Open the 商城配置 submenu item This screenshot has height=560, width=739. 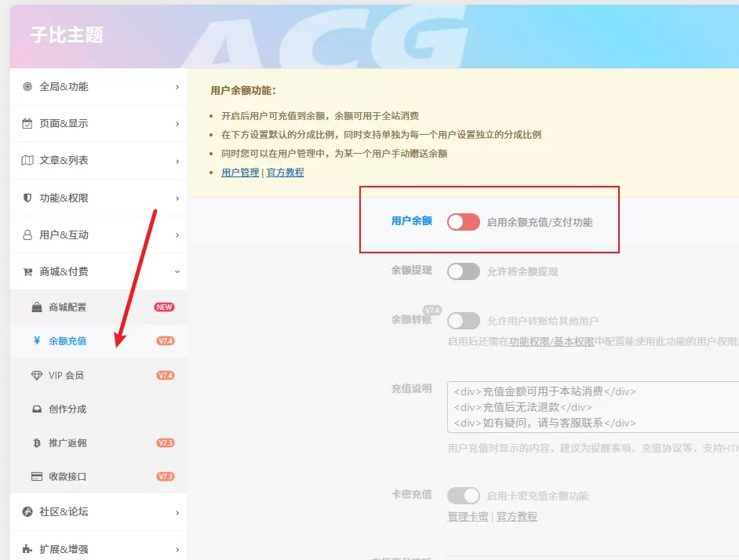99,307
